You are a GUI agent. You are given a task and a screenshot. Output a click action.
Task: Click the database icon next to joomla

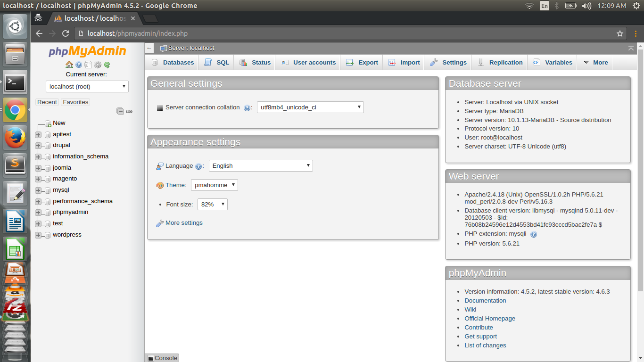pos(48,168)
